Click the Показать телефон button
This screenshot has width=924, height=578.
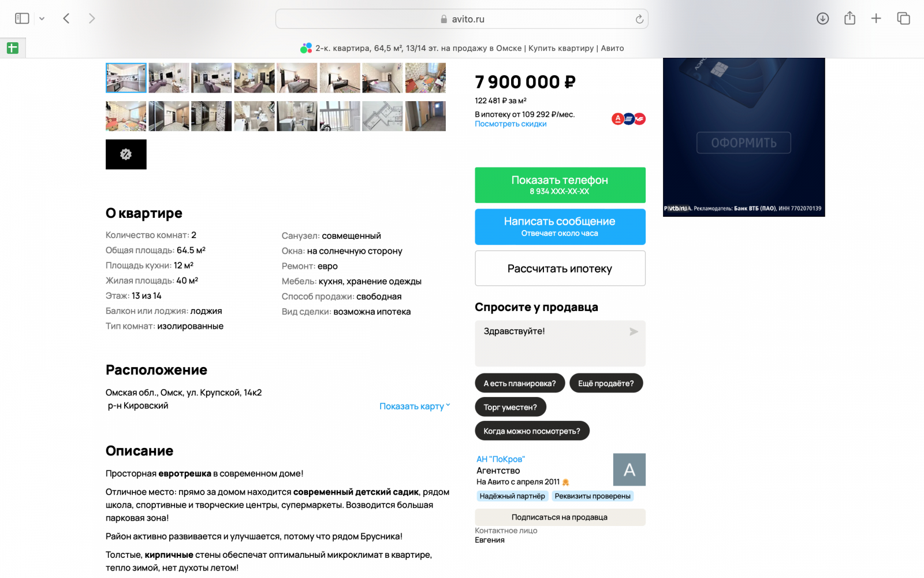560,185
